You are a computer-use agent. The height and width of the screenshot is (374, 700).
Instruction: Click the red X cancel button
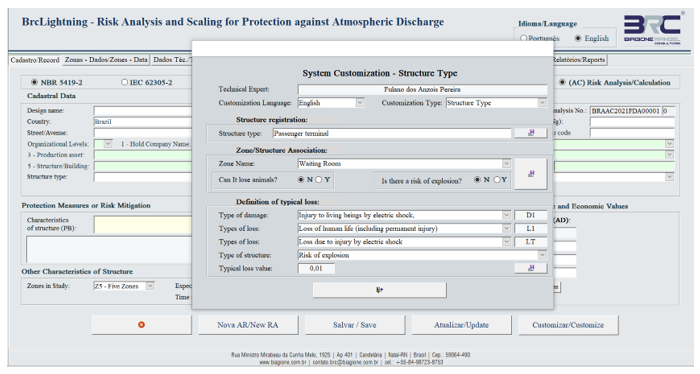tap(142, 325)
